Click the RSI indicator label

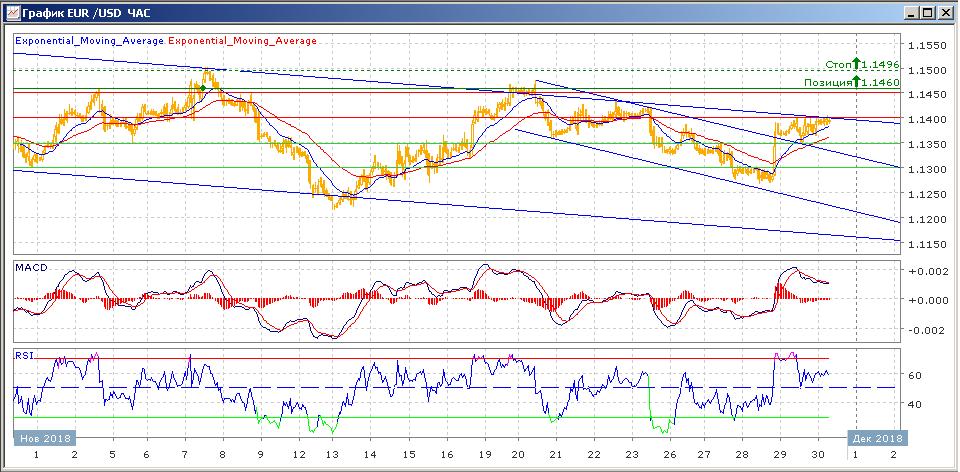point(23,354)
